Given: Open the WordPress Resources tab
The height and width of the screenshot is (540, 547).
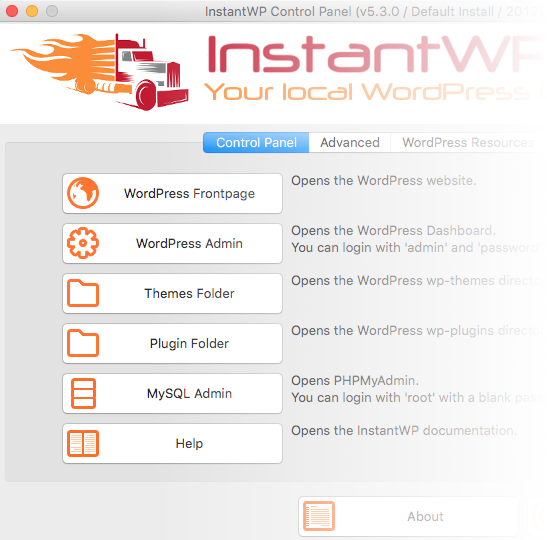Looking at the screenshot, I should tap(468, 142).
